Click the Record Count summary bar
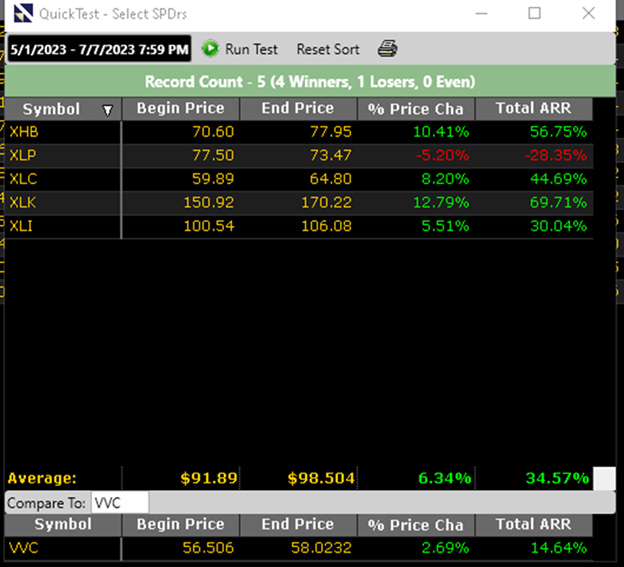 pyautogui.click(x=310, y=81)
